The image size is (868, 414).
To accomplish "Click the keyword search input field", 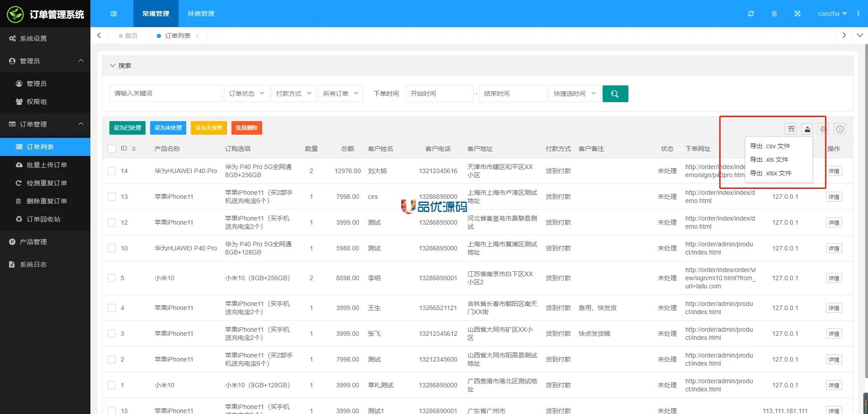I will point(166,94).
